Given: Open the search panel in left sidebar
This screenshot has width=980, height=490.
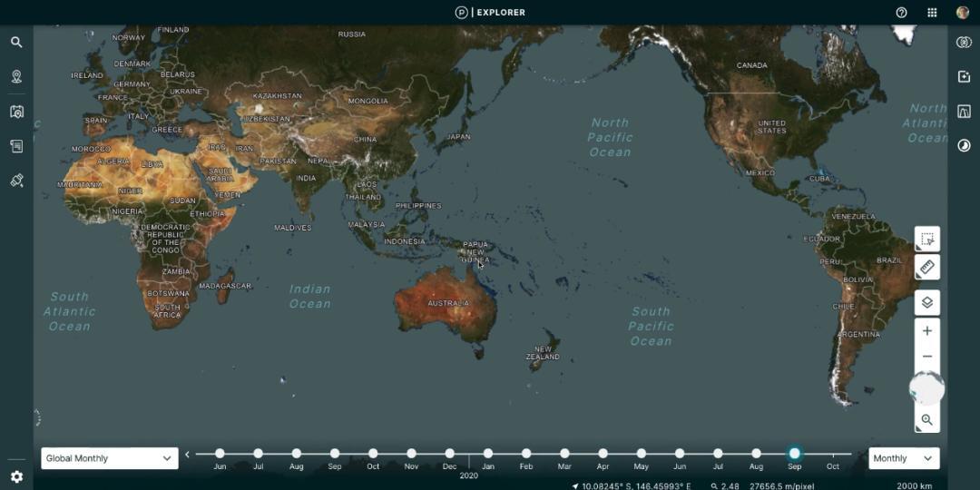Looking at the screenshot, I should tap(16, 42).
